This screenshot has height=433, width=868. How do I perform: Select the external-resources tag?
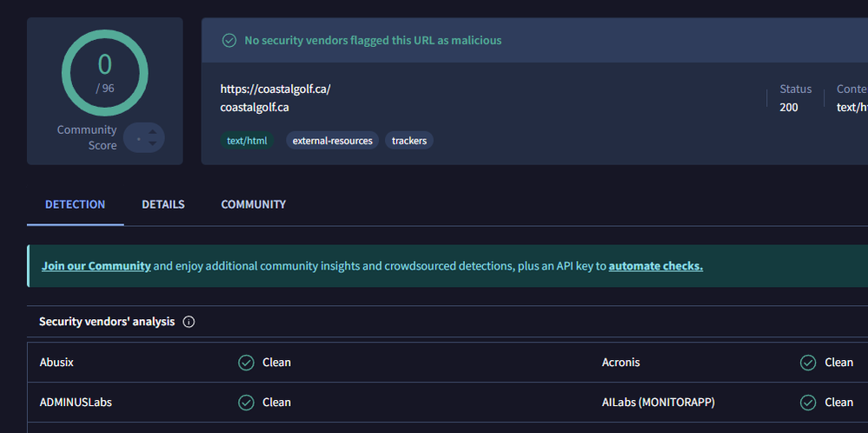(x=332, y=140)
